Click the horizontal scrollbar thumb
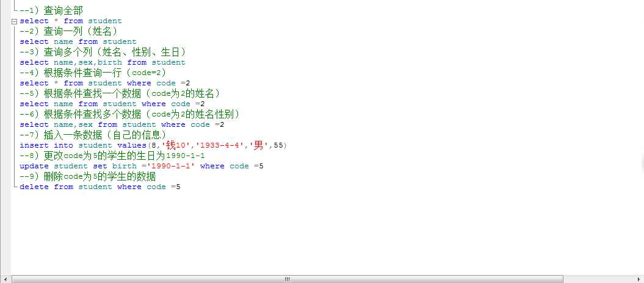The image size is (644, 283). pos(288,279)
